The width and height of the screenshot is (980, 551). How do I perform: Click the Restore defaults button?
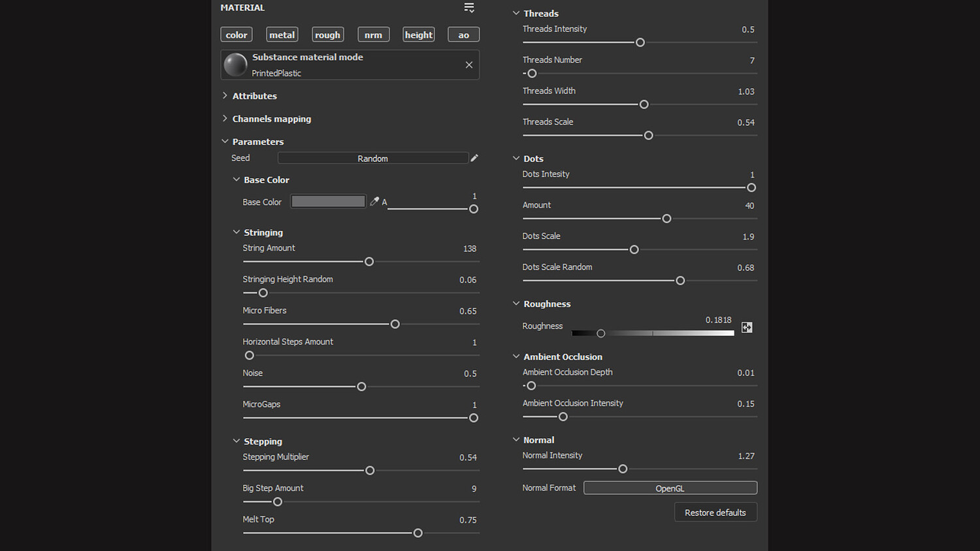pos(715,512)
